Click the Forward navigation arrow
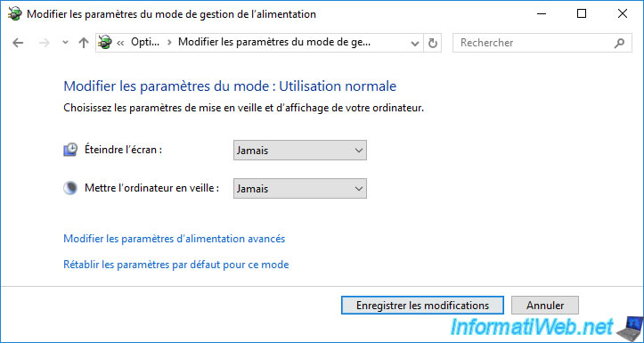Screen dimensions: 644x343 coord(44,43)
